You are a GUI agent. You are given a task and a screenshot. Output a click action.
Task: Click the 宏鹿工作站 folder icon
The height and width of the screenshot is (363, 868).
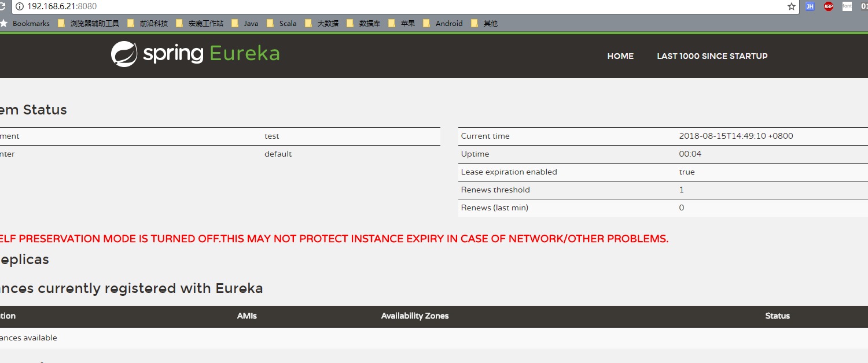tap(179, 23)
